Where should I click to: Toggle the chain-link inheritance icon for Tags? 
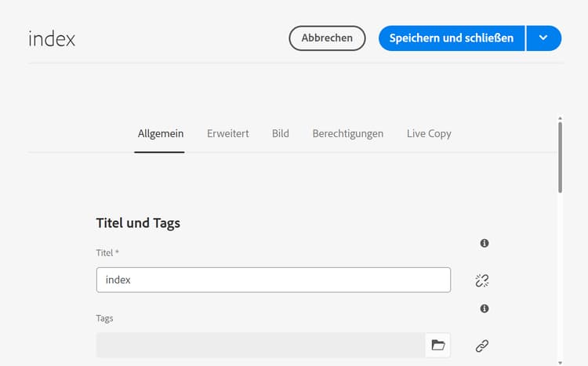click(x=482, y=346)
